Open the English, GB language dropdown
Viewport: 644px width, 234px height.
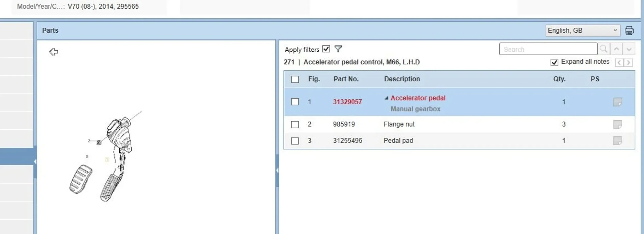click(x=583, y=31)
